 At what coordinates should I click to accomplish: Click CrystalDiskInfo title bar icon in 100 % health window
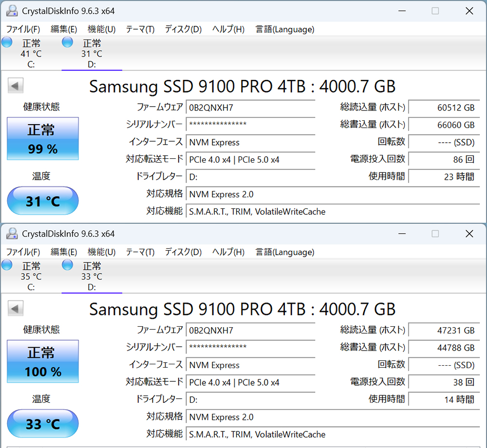click(x=12, y=234)
